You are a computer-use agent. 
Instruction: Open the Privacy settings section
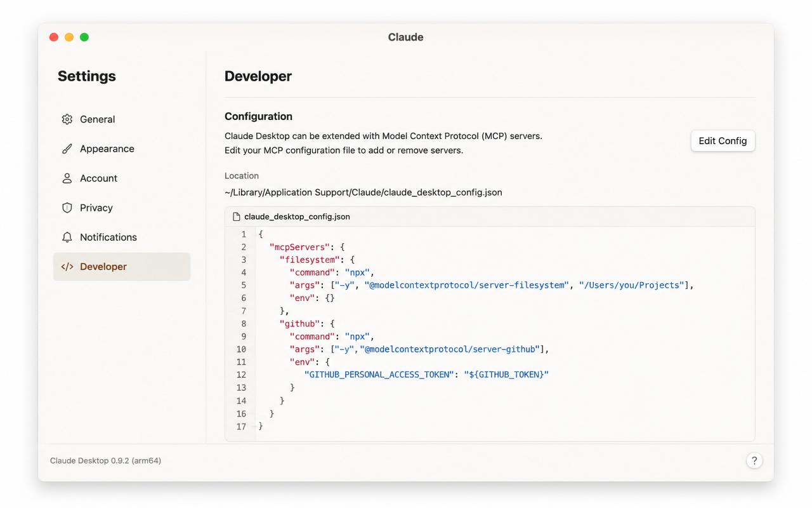(x=122, y=208)
